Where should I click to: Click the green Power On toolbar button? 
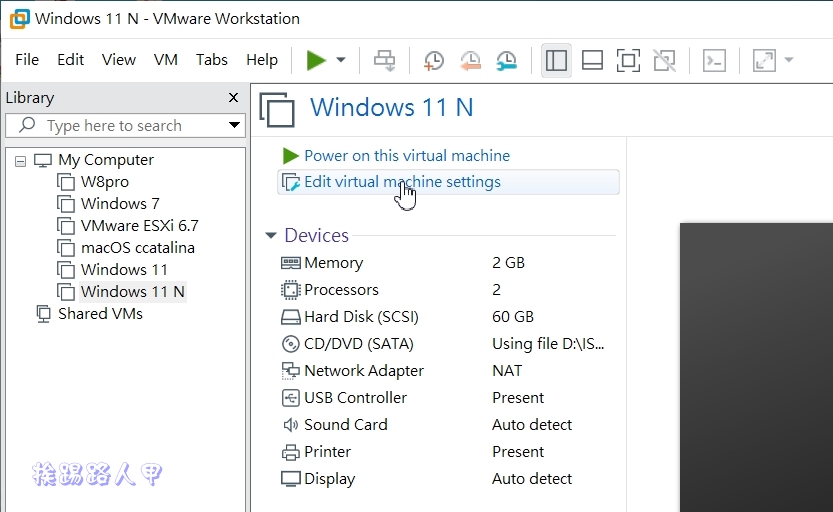click(x=316, y=60)
